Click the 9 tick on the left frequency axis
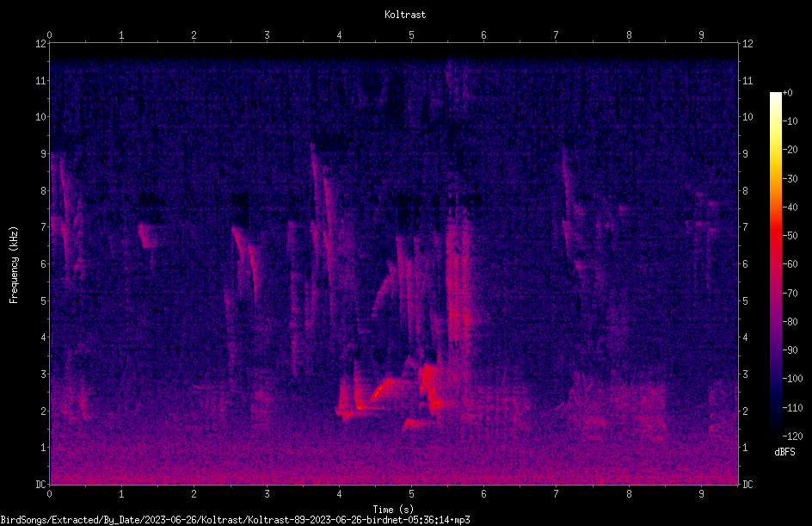This screenshot has height=526, width=812. pos(44,154)
